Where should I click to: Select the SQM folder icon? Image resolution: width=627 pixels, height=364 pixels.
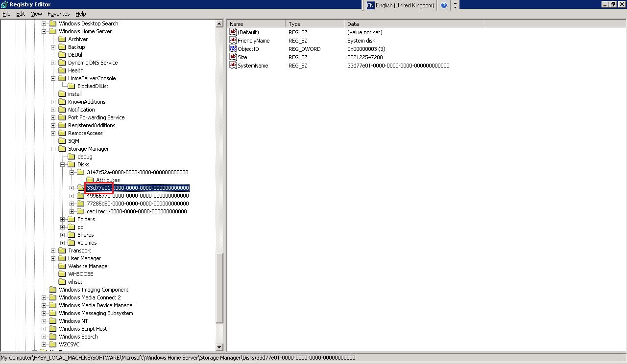62,141
